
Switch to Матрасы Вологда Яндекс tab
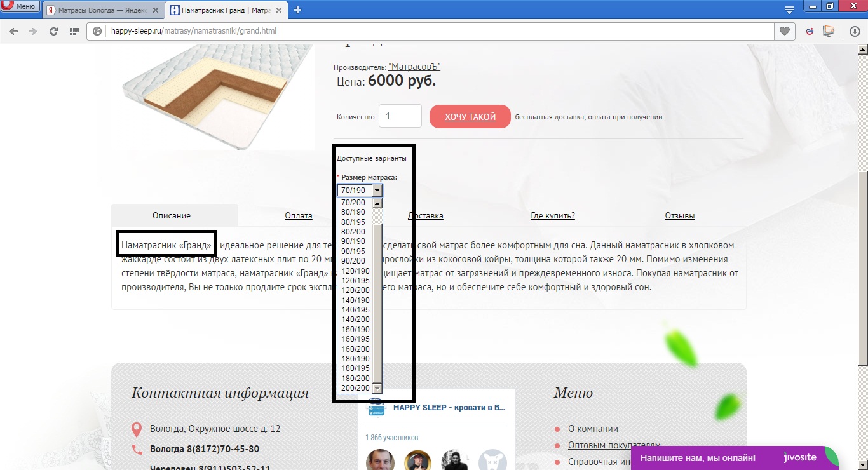tap(102, 10)
